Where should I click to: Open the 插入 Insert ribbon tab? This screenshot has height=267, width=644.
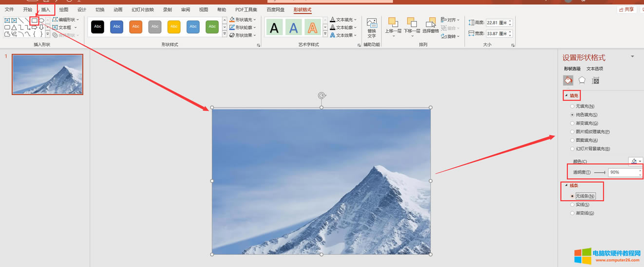[x=45, y=10]
